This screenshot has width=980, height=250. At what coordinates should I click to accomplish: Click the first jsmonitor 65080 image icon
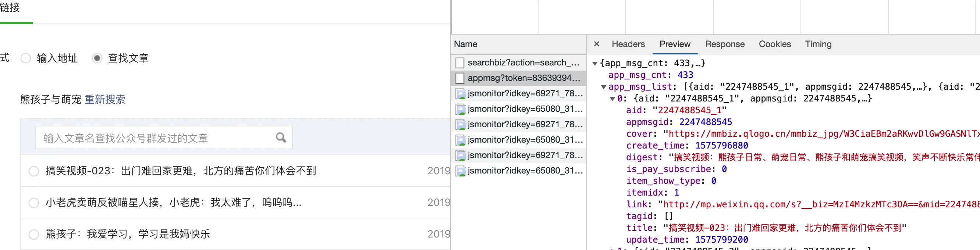[460, 110]
